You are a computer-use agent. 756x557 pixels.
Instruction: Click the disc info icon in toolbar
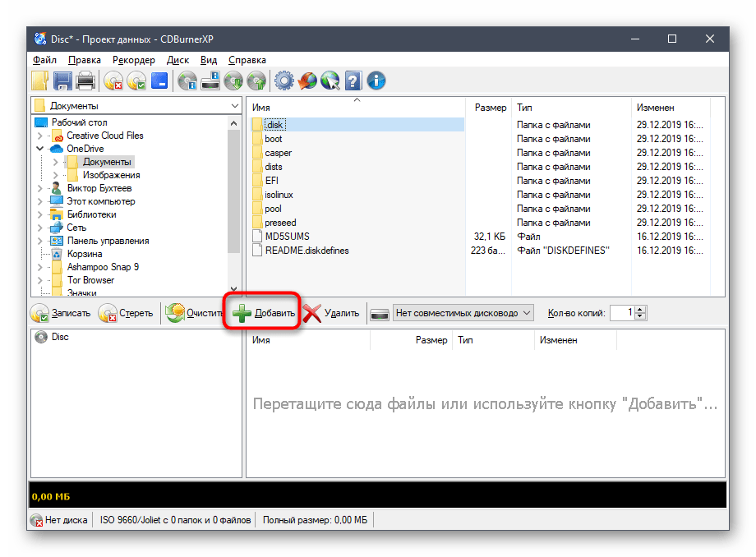coord(188,81)
